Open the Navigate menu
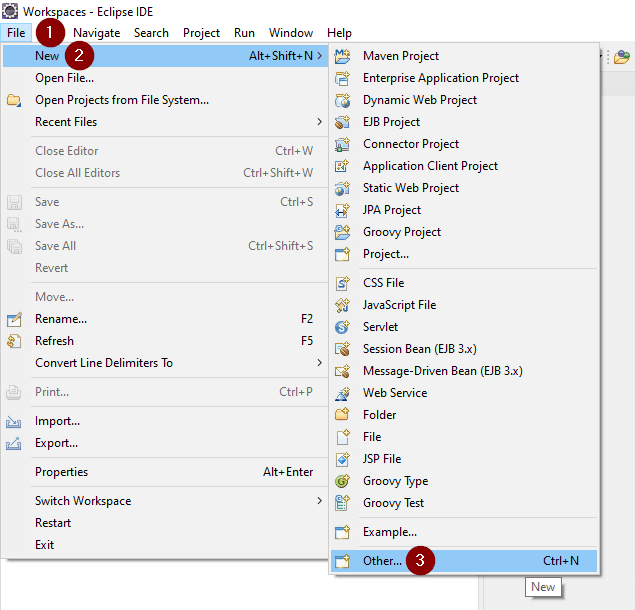Image resolution: width=635 pixels, height=610 pixels. (96, 33)
